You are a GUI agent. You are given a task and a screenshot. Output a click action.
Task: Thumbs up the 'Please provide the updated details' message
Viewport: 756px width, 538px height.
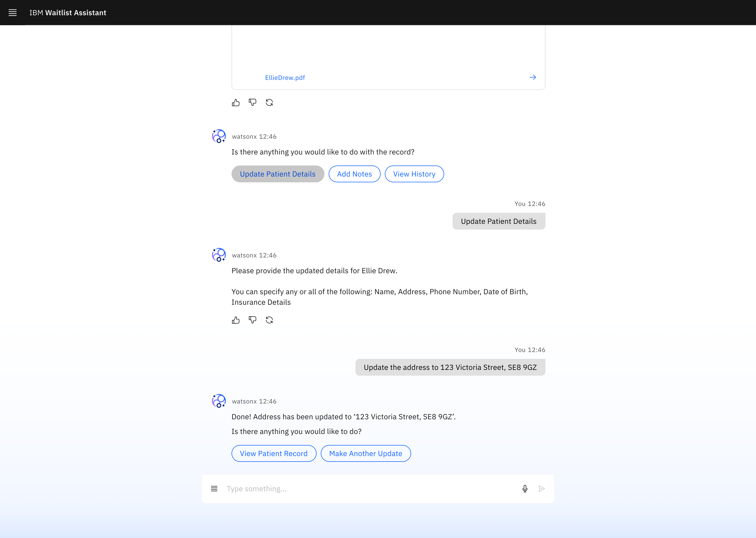tap(236, 320)
